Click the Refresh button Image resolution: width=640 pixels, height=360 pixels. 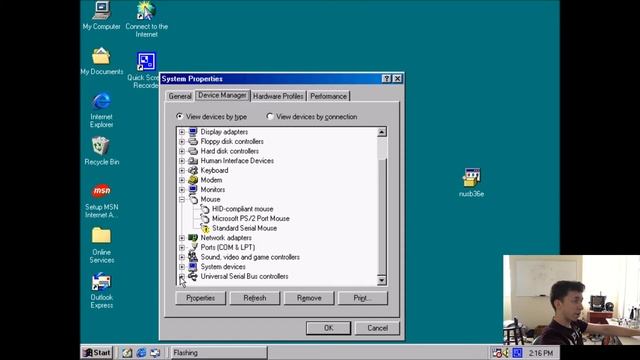tap(255, 298)
